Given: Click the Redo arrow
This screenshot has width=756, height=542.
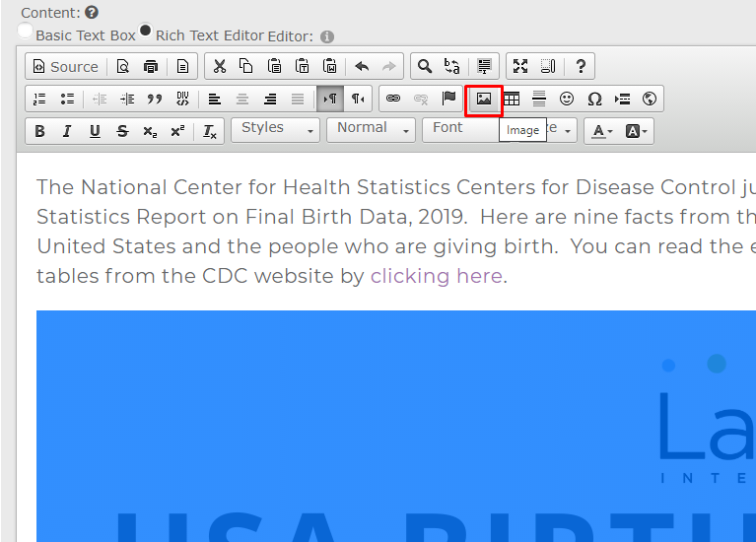Looking at the screenshot, I should [x=388, y=66].
